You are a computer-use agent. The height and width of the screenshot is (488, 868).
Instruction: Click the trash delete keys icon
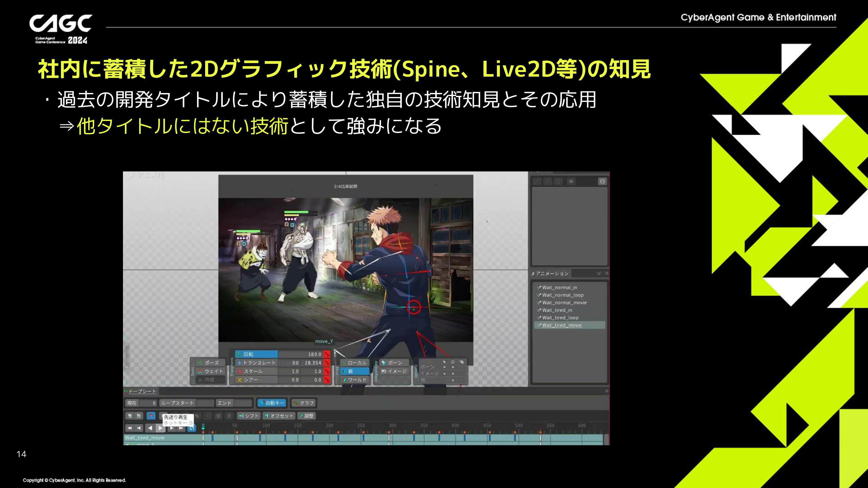[229, 416]
